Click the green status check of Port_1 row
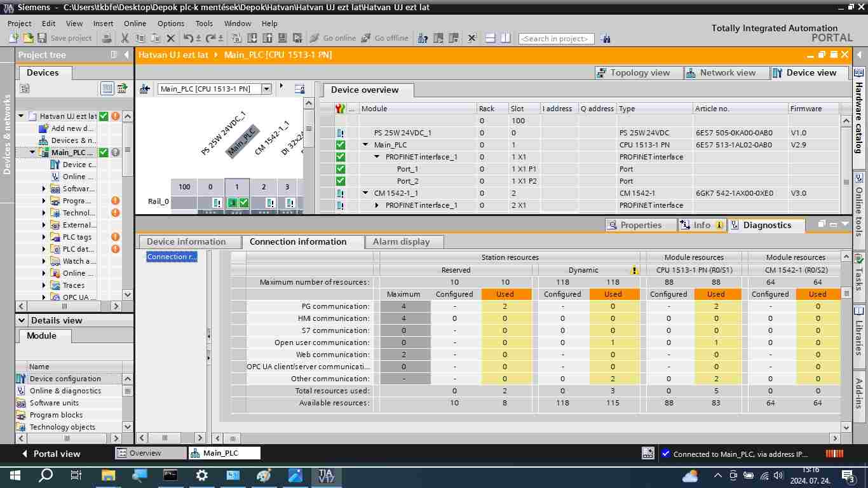This screenshot has width=868, height=488. coord(341,169)
